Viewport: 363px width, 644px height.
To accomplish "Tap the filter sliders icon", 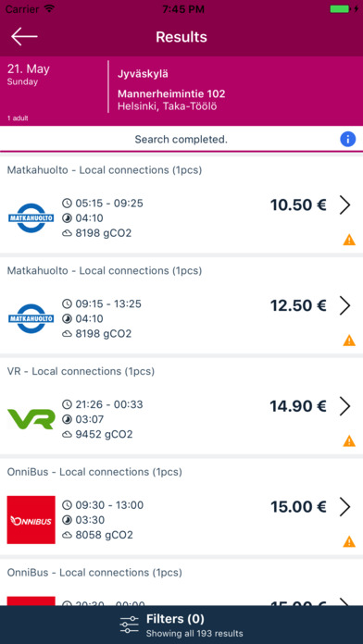I will click(x=129, y=625).
